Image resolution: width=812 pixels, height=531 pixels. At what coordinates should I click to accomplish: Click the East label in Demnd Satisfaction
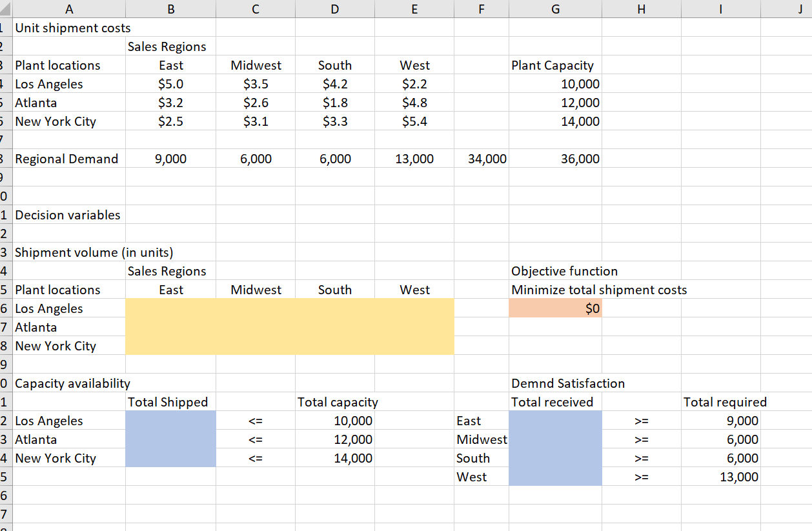click(x=482, y=421)
